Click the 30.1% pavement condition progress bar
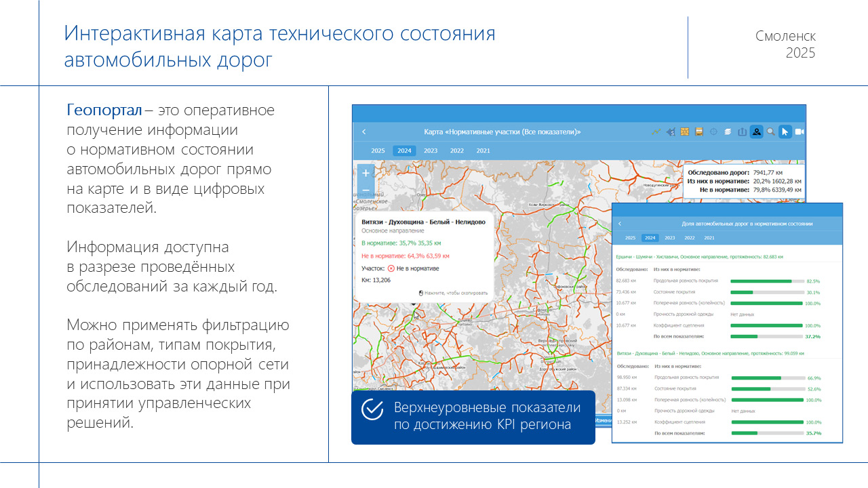The height and width of the screenshot is (488, 868). (767, 292)
